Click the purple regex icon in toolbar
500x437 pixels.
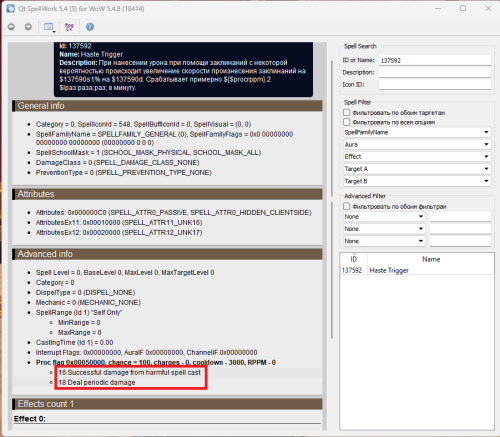pyautogui.click(x=69, y=27)
